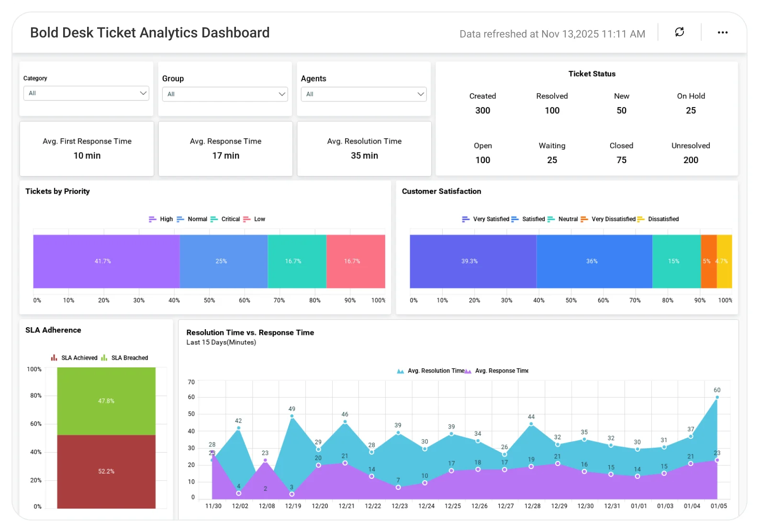Viewport: 759px width, 532px height.
Task: Click the refresh data icon
Action: 679,32
